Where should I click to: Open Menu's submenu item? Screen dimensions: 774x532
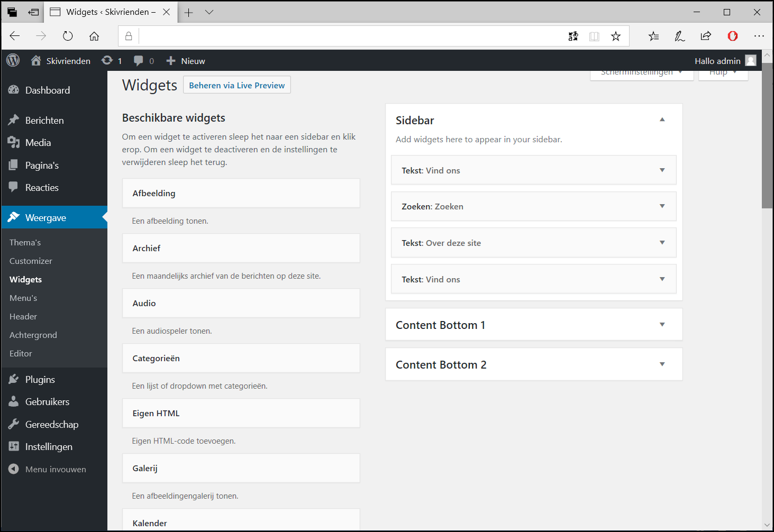coord(23,298)
